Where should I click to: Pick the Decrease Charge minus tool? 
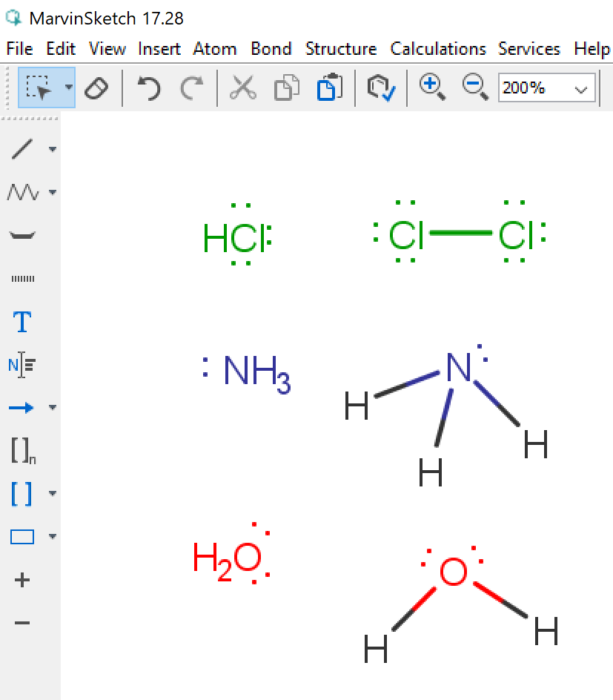22,623
